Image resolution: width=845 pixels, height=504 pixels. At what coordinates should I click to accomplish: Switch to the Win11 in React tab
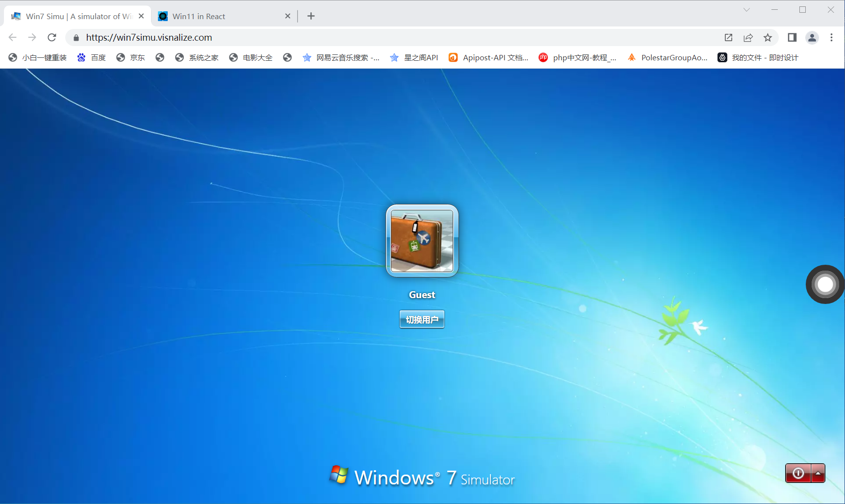coord(224,16)
